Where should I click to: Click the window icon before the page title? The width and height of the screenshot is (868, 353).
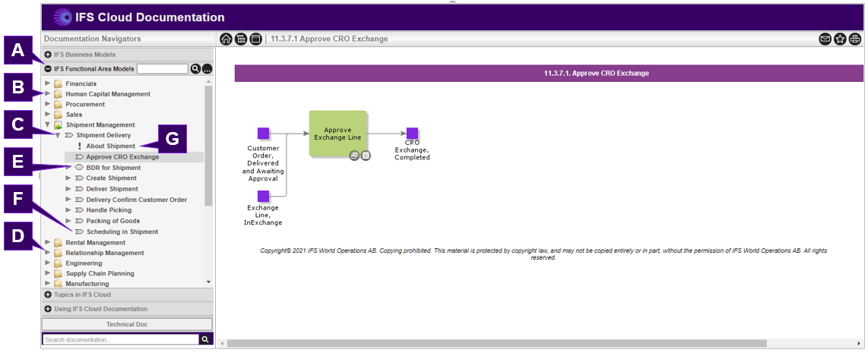click(x=255, y=39)
